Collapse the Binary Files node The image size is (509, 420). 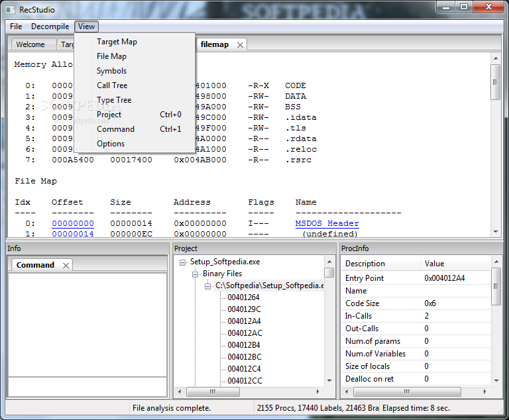pos(195,274)
